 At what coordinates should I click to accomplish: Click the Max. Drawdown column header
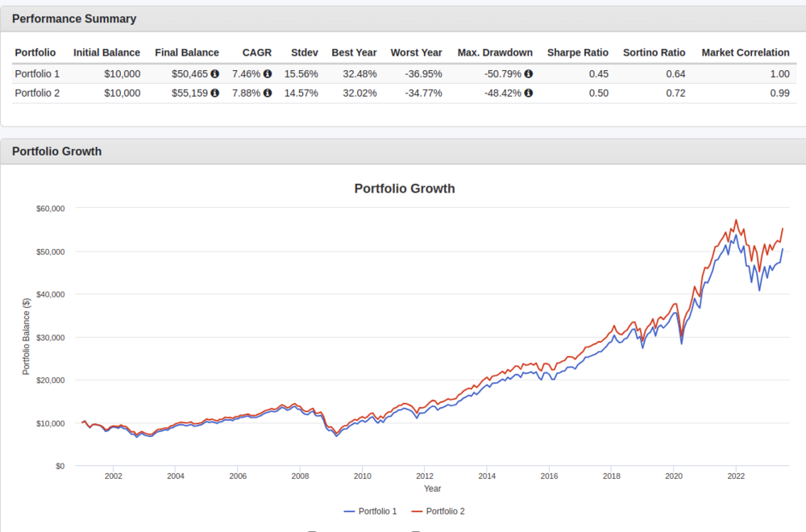[x=495, y=52]
